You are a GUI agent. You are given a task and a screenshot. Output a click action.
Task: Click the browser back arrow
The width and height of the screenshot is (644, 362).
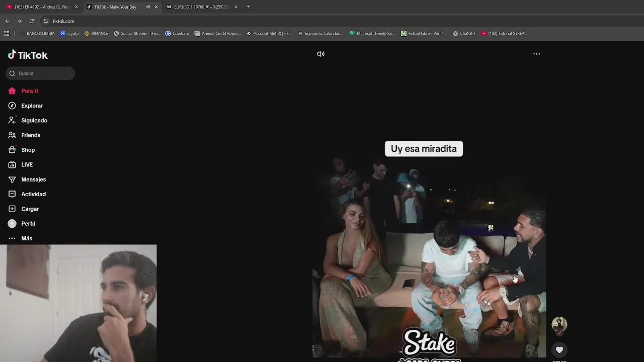tap(7, 21)
